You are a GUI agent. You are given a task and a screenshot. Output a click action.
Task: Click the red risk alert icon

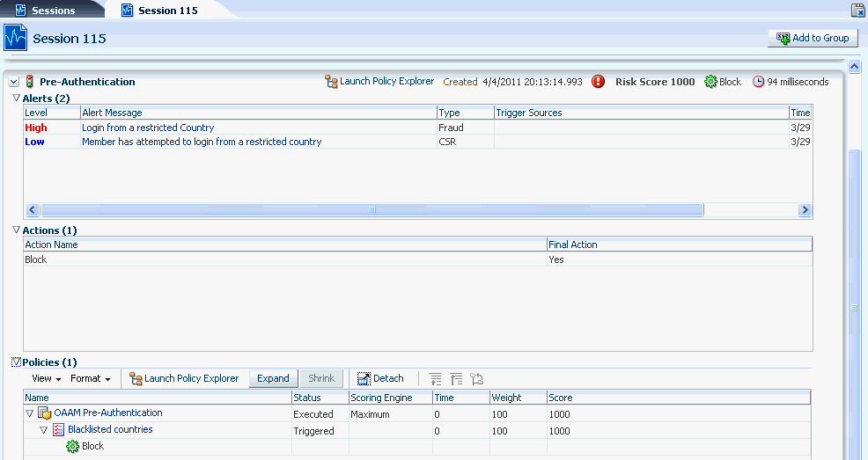[598, 82]
